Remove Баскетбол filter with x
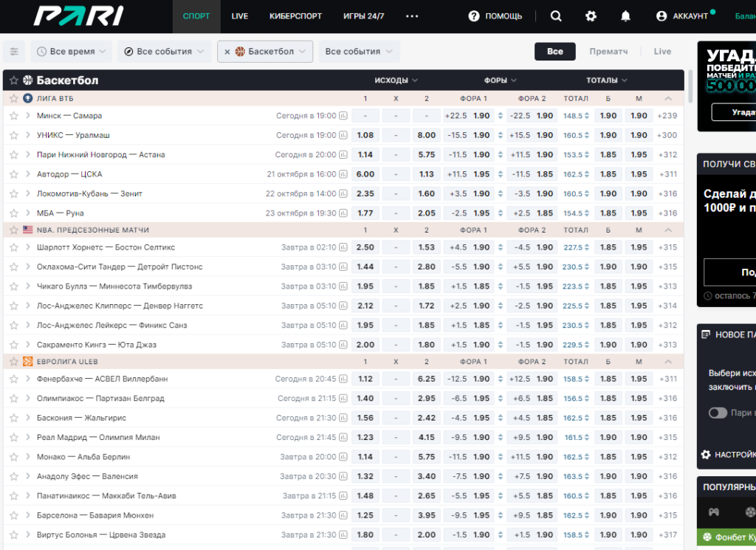756x550 pixels. click(227, 52)
